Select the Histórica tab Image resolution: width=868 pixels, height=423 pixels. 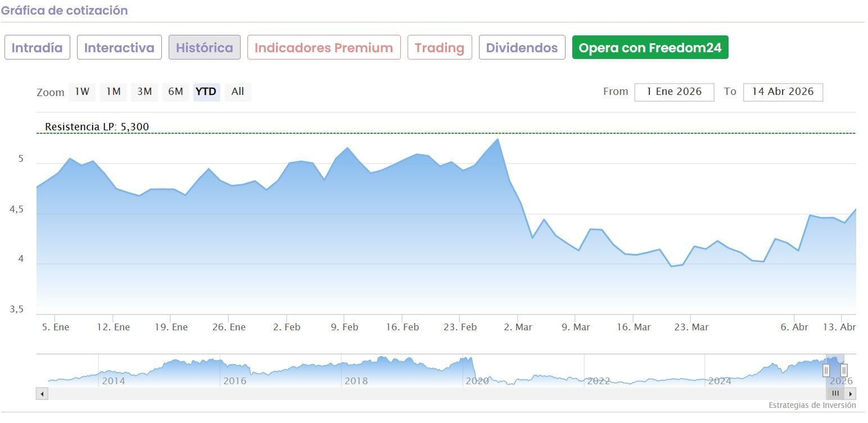205,48
